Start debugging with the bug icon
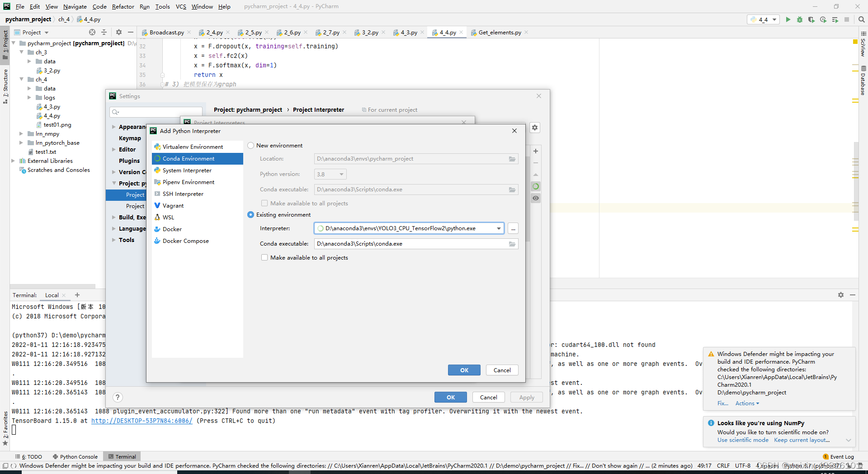The width and height of the screenshot is (868, 474). [799, 19]
